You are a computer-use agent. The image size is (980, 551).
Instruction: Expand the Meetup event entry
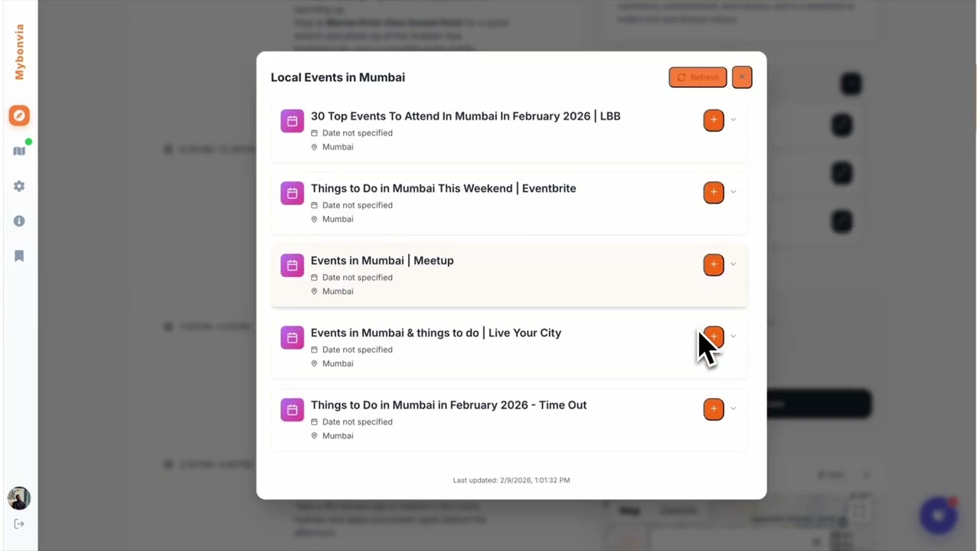point(733,264)
